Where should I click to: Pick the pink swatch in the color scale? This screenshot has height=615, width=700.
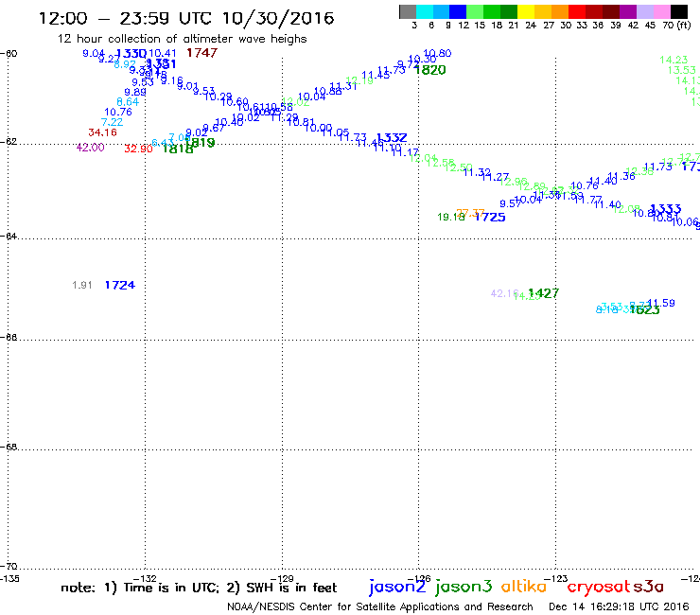click(662, 11)
